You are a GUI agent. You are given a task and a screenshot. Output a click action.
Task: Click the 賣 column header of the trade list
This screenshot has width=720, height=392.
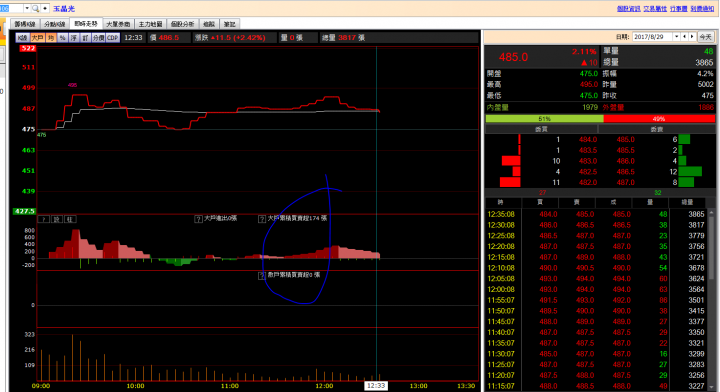[x=577, y=202]
